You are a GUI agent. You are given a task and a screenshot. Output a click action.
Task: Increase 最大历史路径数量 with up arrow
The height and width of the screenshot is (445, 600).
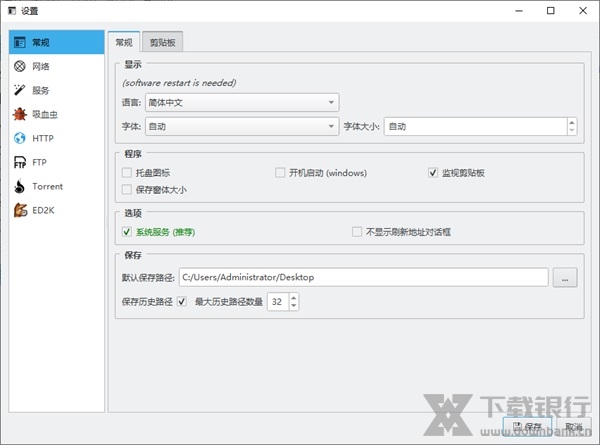(293, 298)
